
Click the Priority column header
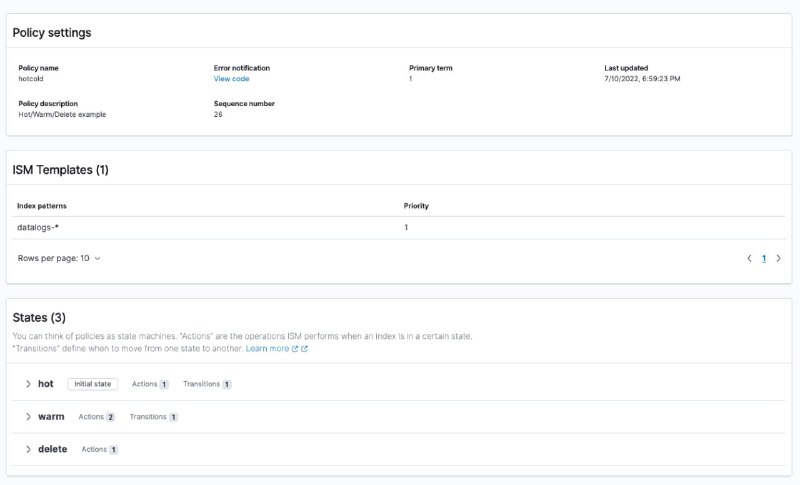(416, 206)
